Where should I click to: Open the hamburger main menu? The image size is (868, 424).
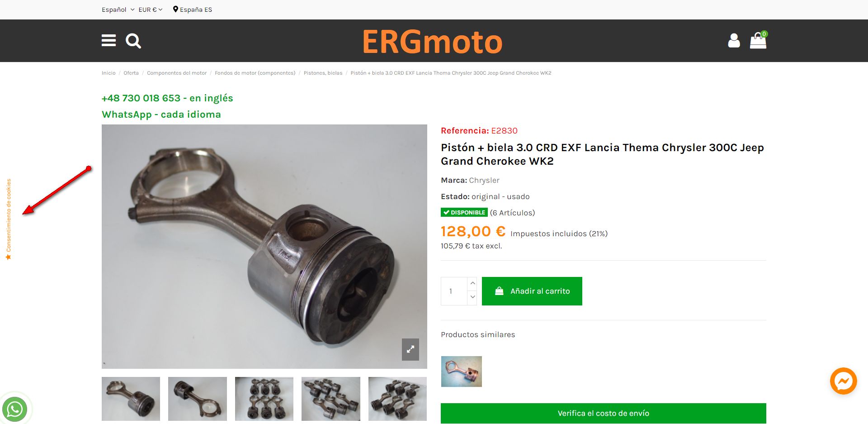point(108,41)
